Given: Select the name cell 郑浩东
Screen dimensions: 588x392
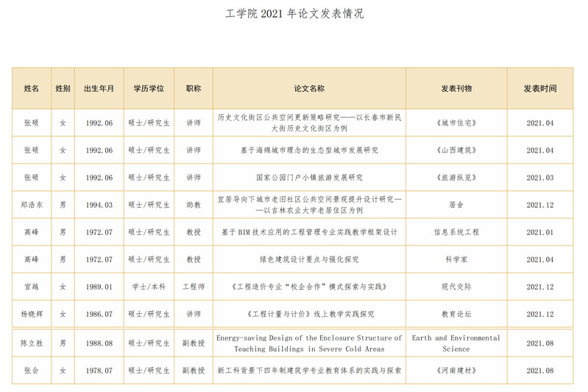Looking at the screenshot, I should (32, 205).
